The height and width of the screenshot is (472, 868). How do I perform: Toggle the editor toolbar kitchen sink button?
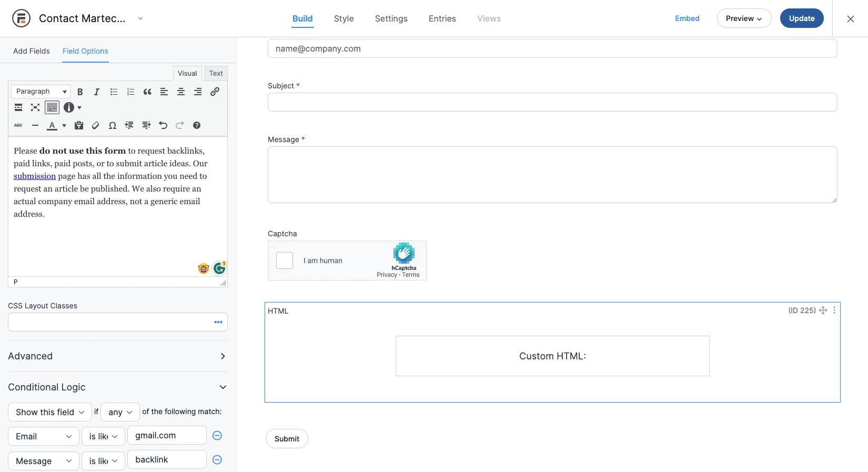(x=52, y=107)
